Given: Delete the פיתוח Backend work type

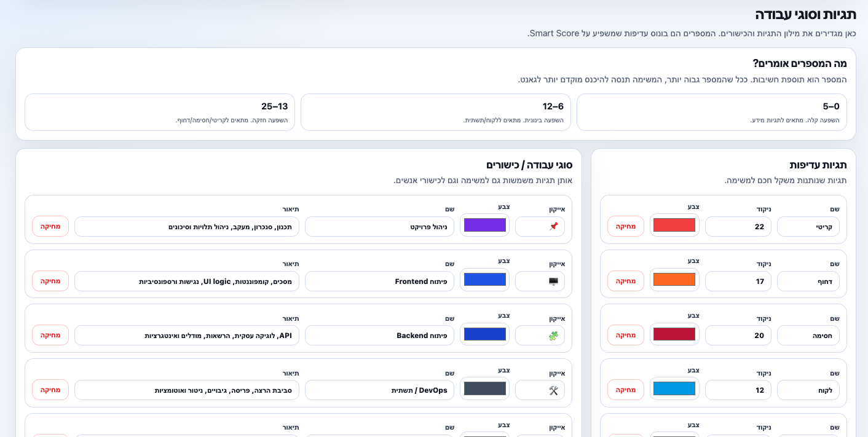Looking at the screenshot, I should pos(50,335).
